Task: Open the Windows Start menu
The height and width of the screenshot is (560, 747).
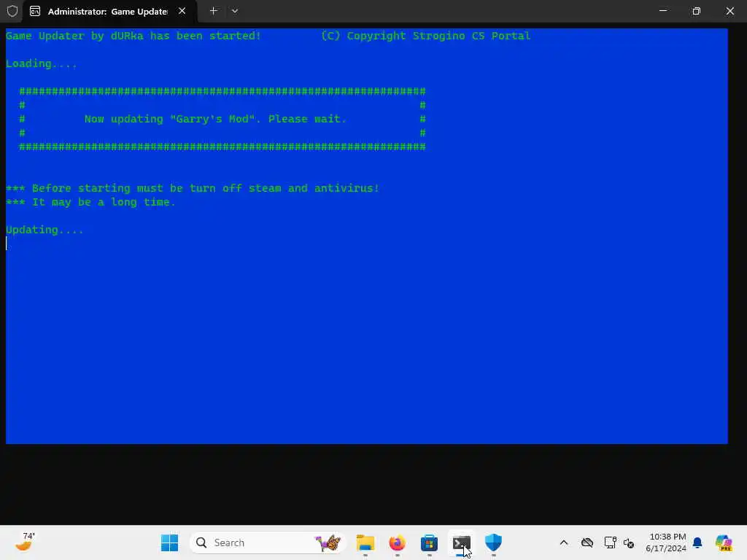Action: 169,542
